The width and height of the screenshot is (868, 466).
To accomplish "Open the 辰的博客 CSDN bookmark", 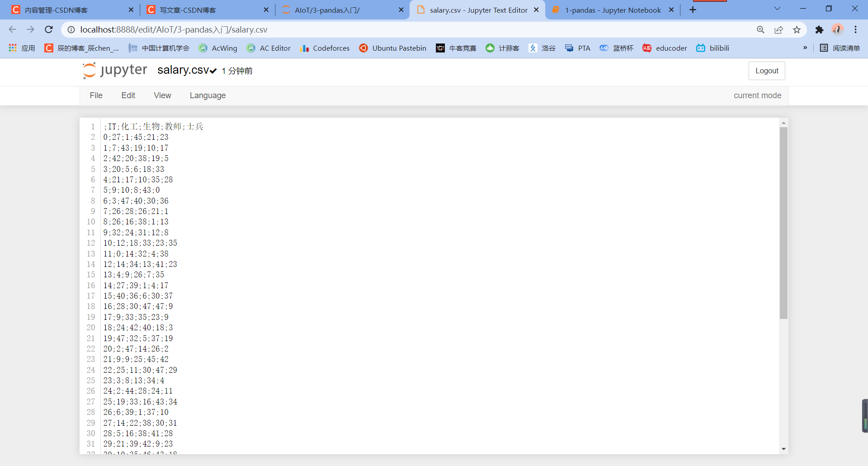I will click(x=82, y=48).
